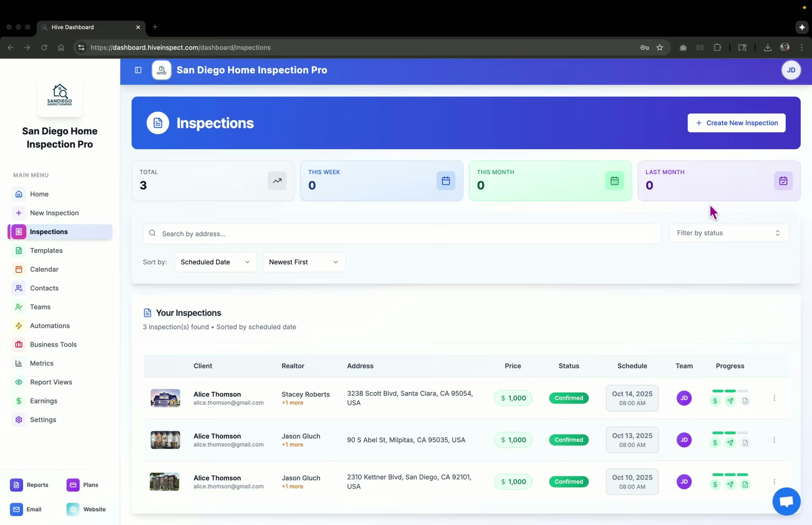The height and width of the screenshot is (525, 812).
Task: Collapse the sidebar with the panel toggle icon
Action: point(138,70)
